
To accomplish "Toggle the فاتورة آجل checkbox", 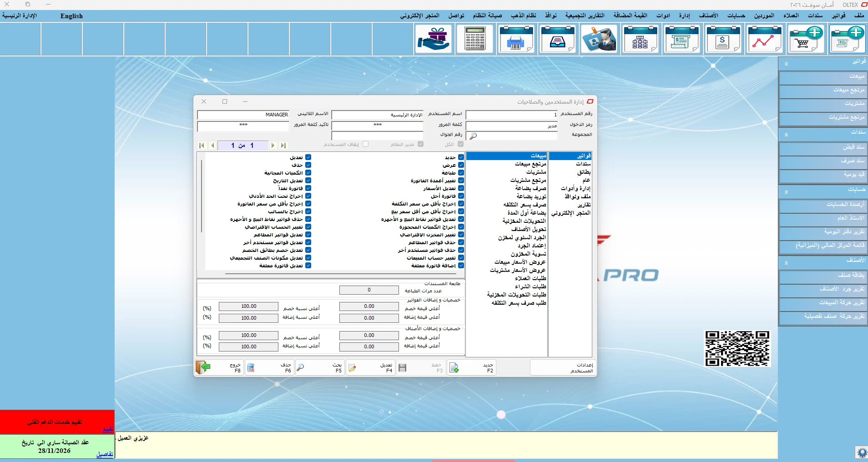I will pos(461,196).
